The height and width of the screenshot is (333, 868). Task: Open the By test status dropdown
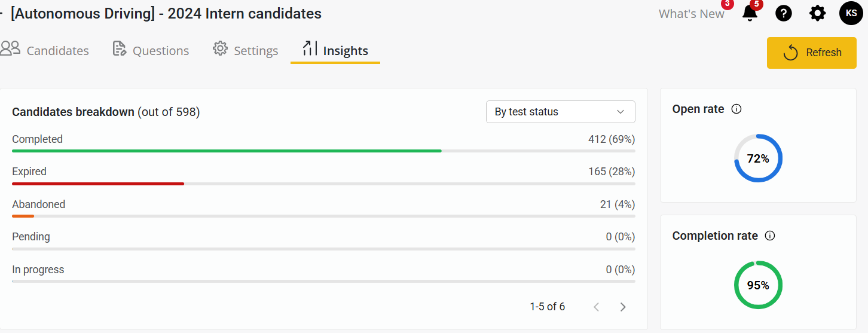click(x=560, y=112)
